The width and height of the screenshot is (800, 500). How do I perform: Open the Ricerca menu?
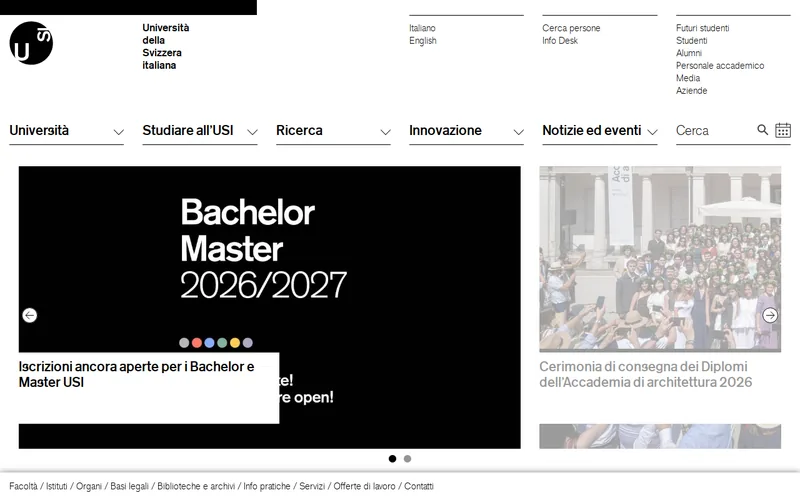pos(299,131)
